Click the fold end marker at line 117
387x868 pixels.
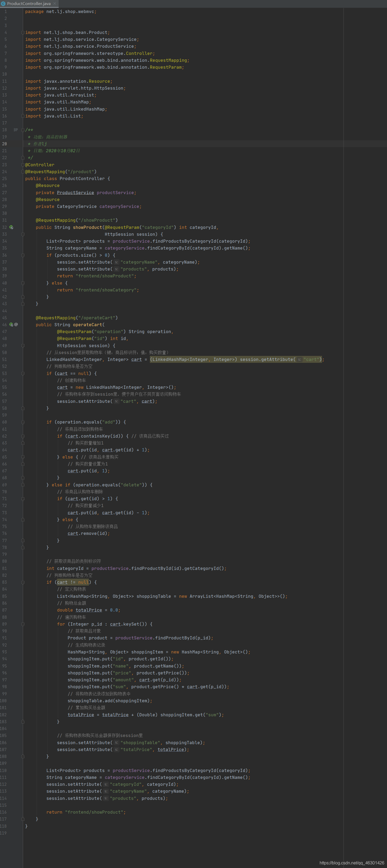pos(23,819)
